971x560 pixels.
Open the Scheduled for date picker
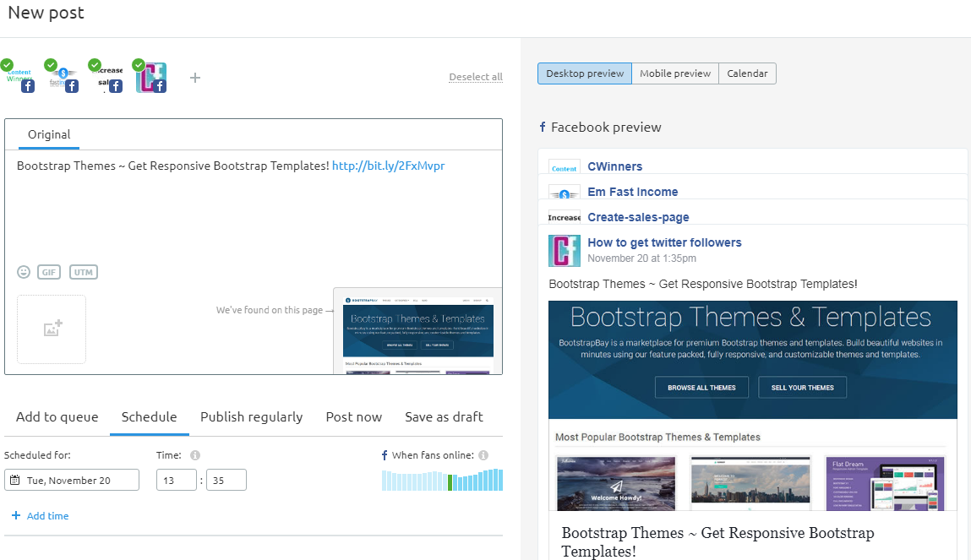pos(73,481)
